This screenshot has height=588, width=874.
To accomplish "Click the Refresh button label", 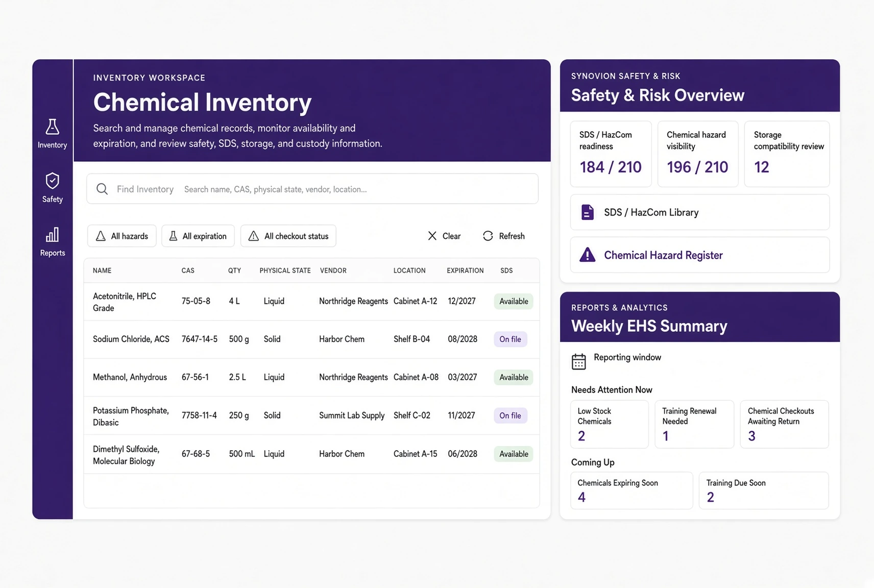I will 512,236.
